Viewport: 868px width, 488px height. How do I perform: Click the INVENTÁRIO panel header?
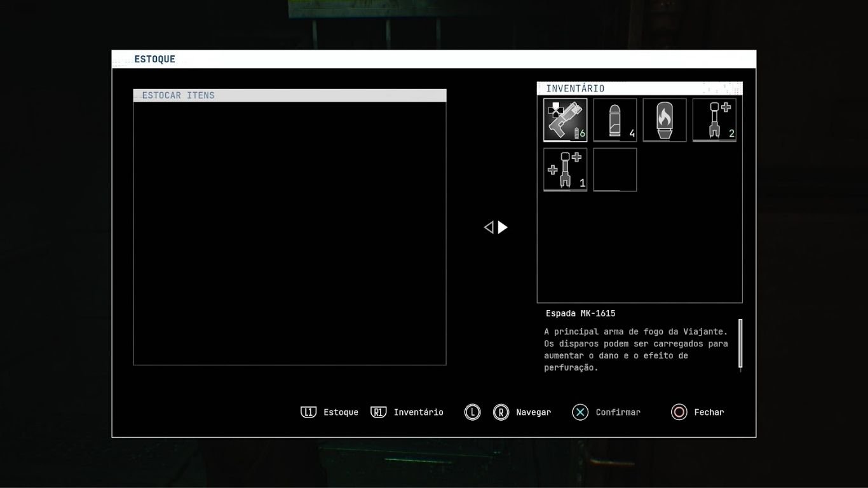pos(640,88)
